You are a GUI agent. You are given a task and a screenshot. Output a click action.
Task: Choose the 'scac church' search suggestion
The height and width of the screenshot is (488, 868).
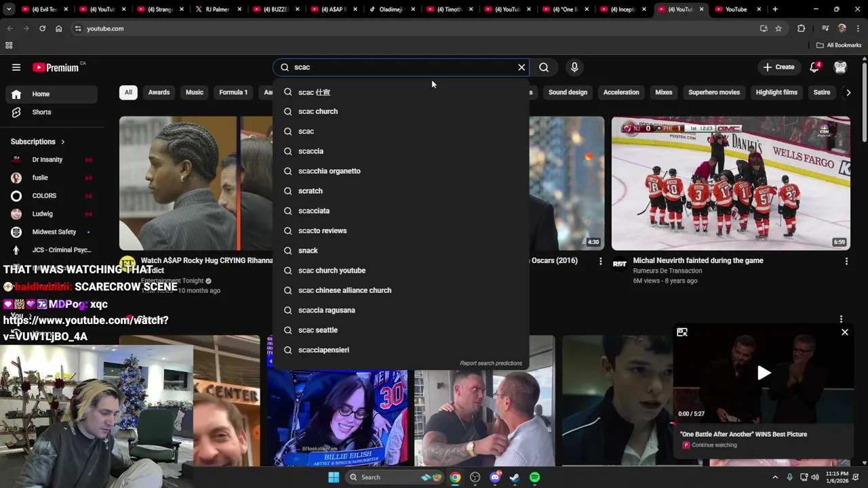(401, 111)
